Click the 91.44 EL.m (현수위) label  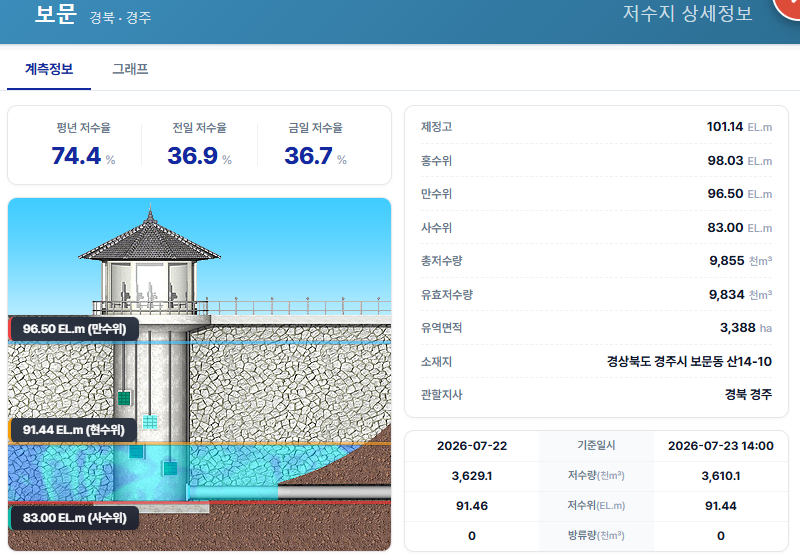point(73,430)
